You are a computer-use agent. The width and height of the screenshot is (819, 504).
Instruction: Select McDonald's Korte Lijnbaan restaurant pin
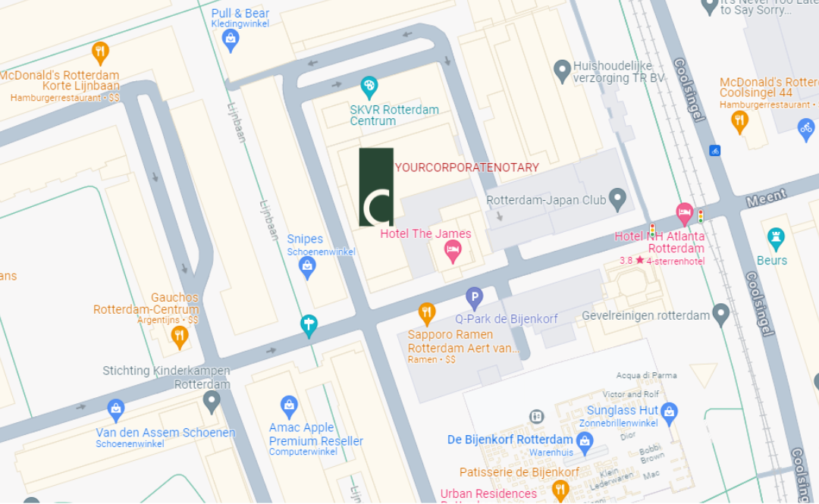pos(100,53)
